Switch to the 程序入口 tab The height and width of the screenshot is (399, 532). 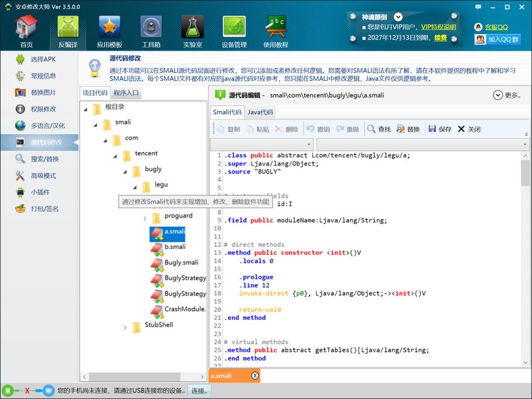coord(126,93)
